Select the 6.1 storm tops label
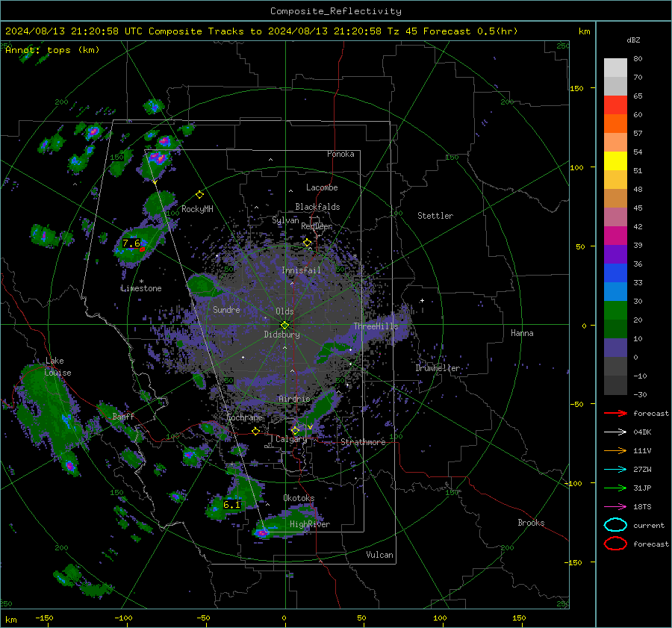Screen dimensions: 672x628 [x=232, y=505]
